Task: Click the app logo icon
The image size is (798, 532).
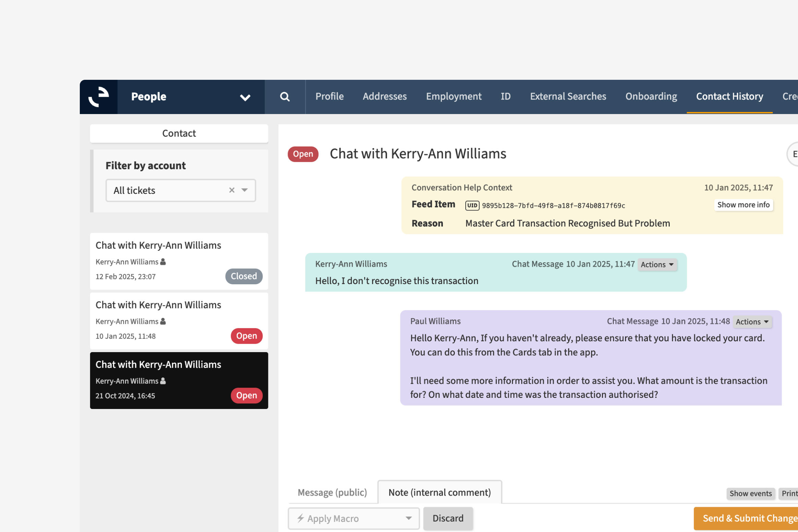Action: pyautogui.click(x=99, y=97)
